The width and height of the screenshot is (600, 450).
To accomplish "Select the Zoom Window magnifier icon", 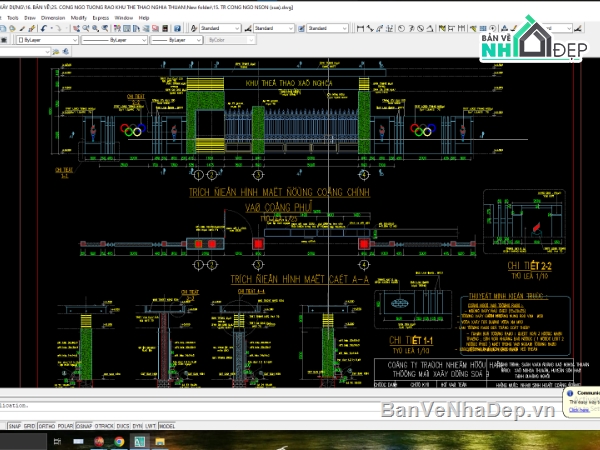I will (x=95, y=28).
